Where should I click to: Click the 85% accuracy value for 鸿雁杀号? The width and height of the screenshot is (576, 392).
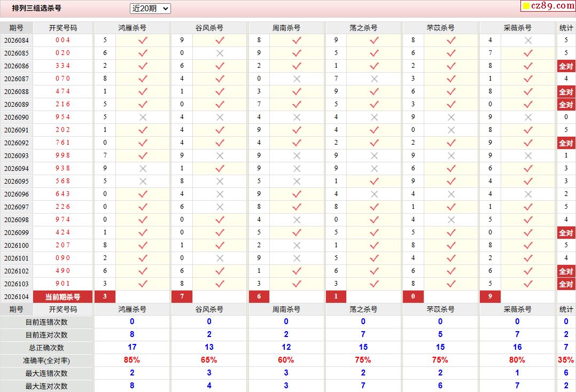coord(132,360)
